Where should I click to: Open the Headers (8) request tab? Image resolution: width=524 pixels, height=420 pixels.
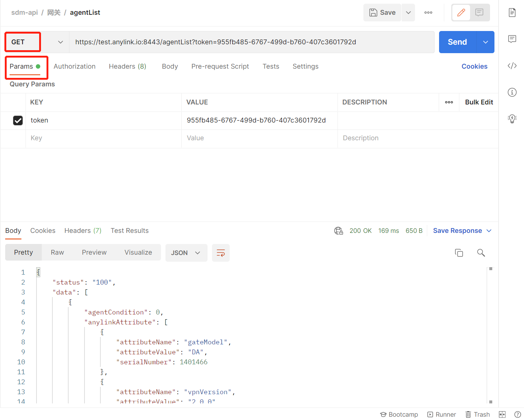coord(127,66)
